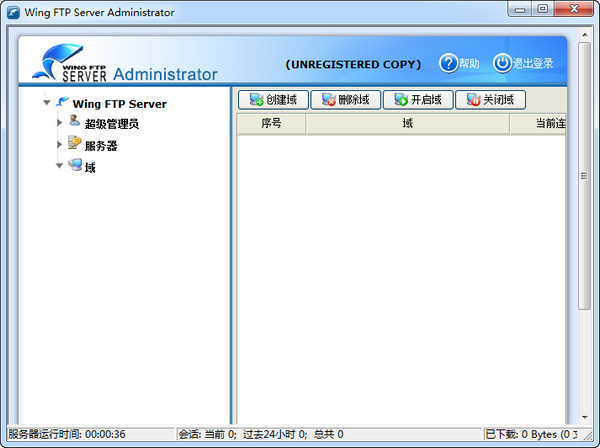Click the 超级管理员 administrator user icon
Screen dimensions: 600x448
tap(75, 121)
